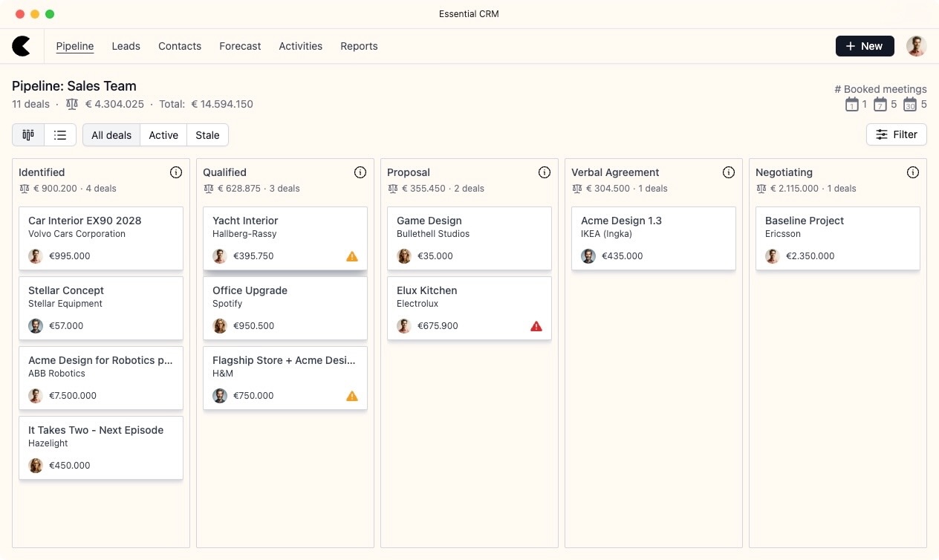
Task: Click the Negotiating column info icon
Action: click(913, 172)
